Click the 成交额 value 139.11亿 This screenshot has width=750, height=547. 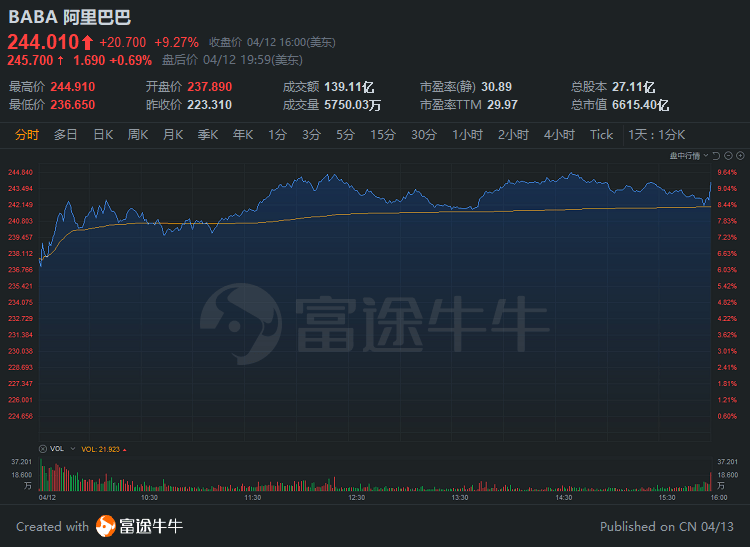pos(349,87)
